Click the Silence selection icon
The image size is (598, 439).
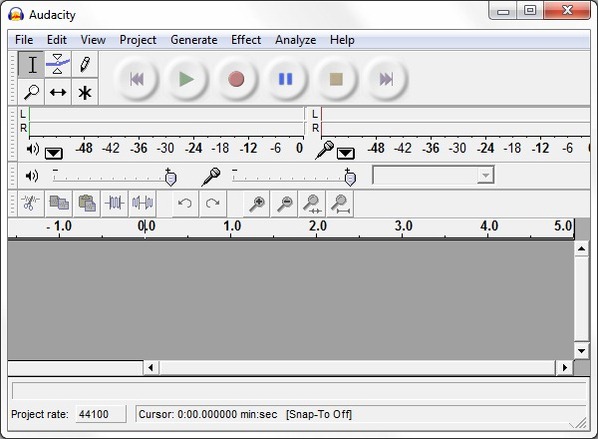tap(142, 203)
